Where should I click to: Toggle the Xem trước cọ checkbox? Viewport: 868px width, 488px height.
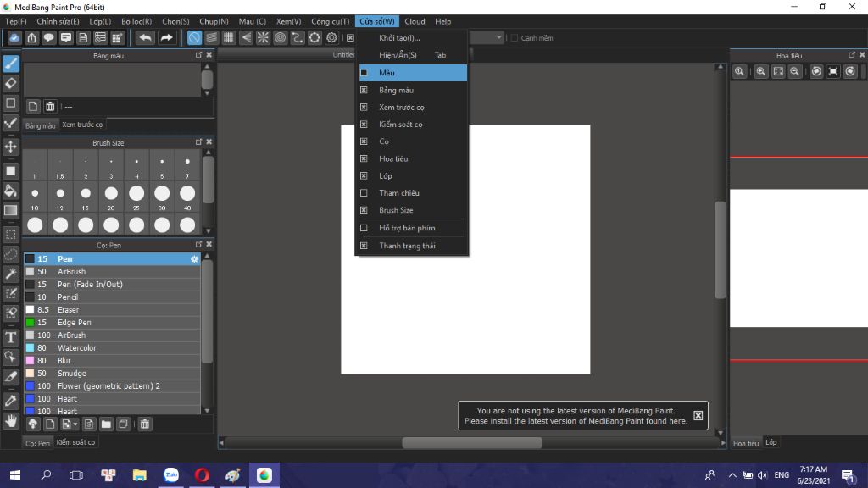point(364,108)
